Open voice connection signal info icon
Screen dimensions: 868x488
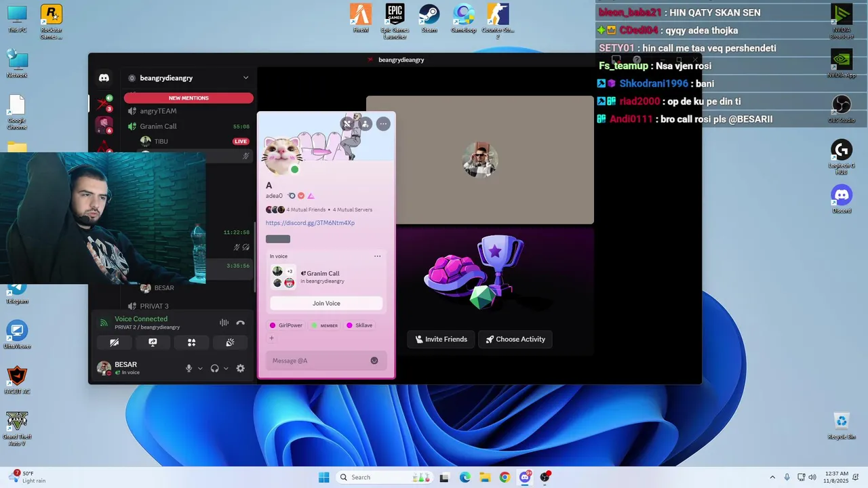click(104, 323)
